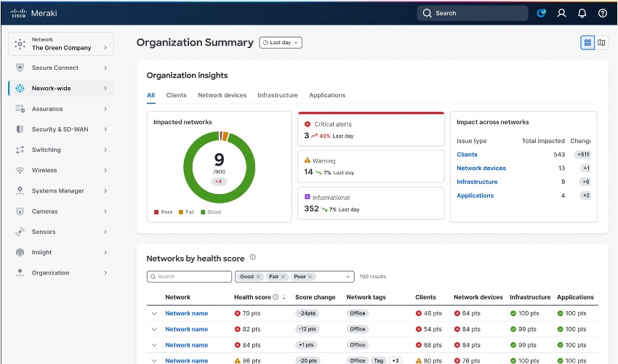Open the Last day time range dropdown

tap(281, 43)
